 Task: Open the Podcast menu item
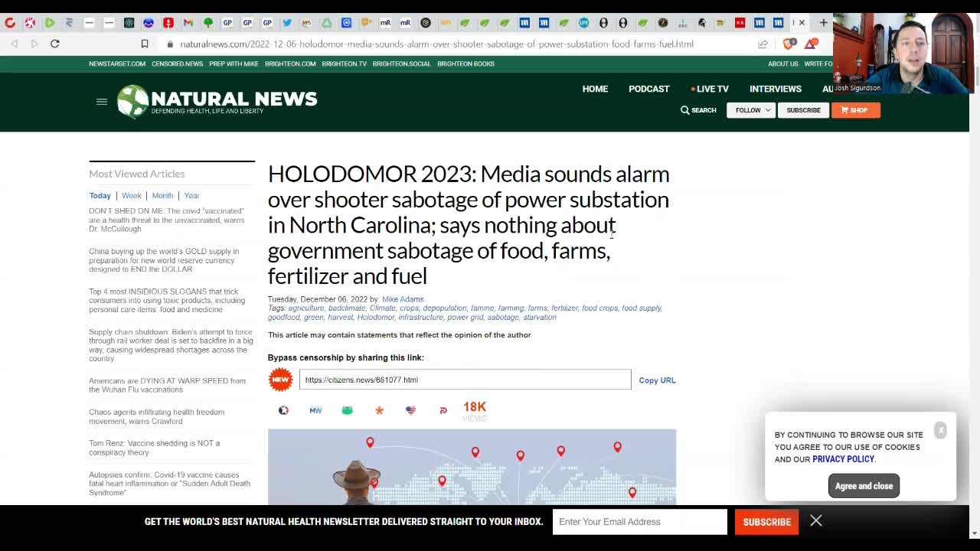(648, 89)
